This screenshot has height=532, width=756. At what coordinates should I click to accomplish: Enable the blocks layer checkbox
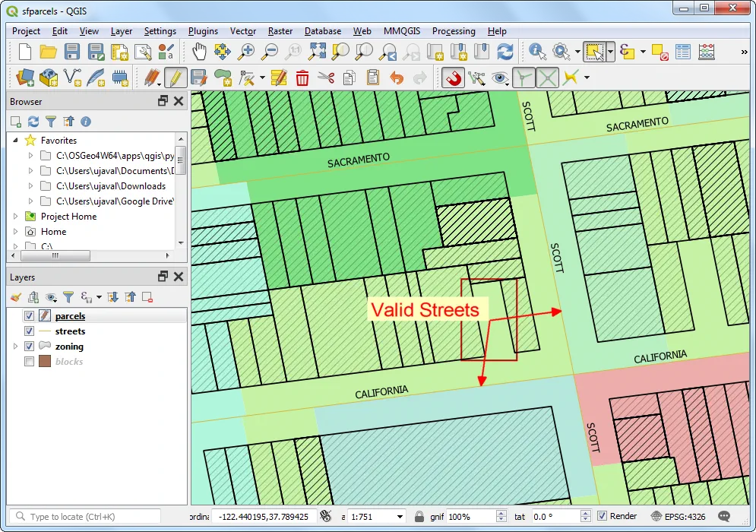coord(29,361)
